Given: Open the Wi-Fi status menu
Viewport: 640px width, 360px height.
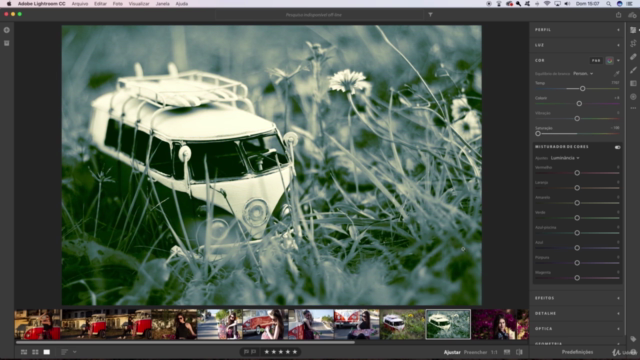Looking at the screenshot, I should (547, 4).
